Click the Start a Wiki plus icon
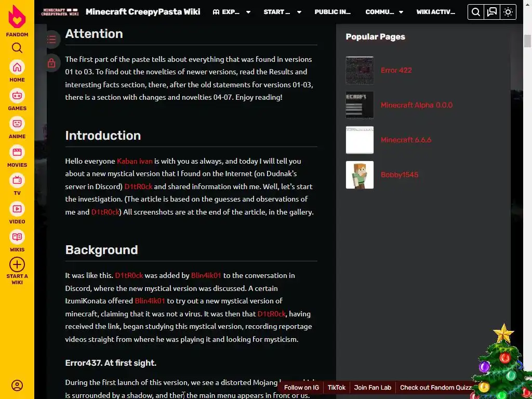 point(17,264)
